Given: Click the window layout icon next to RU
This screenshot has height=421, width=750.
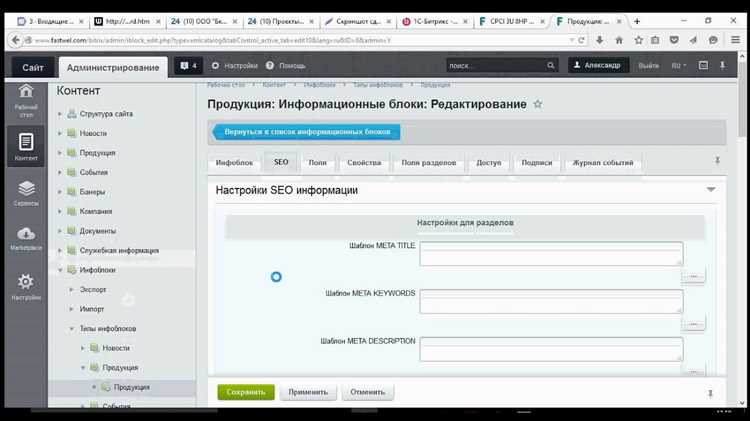Looking at the screenshot, I should (703, 65).
